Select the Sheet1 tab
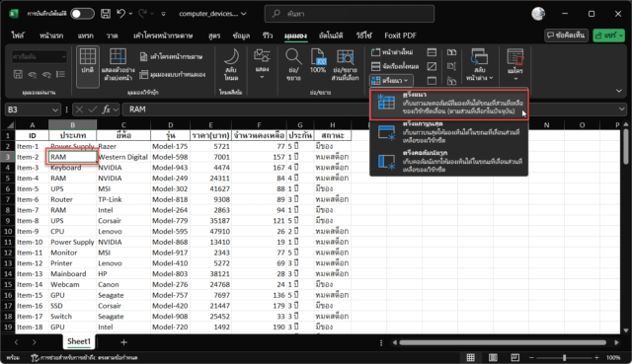The width and height of the screenshot is (632, 364). (79, 341)
